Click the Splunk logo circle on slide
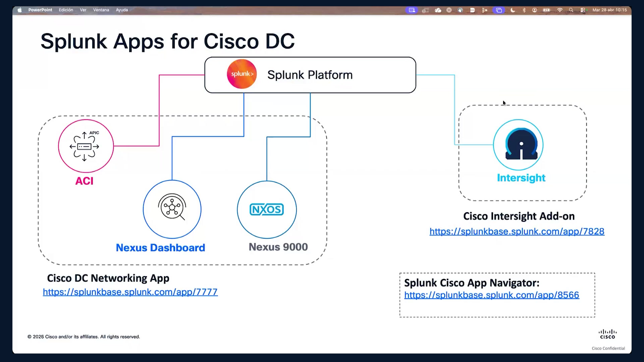The height and width of the screenshot is (362, 644). [x=242, y=74]
